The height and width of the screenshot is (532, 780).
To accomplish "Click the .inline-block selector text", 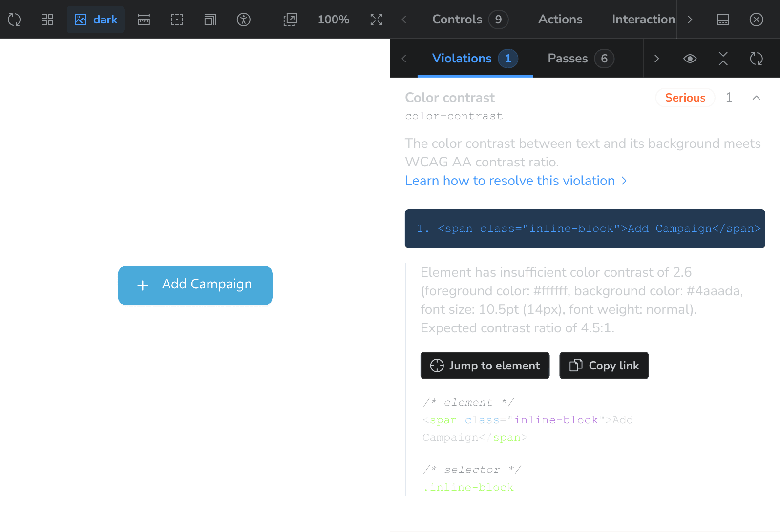I will tap(468, 487).
